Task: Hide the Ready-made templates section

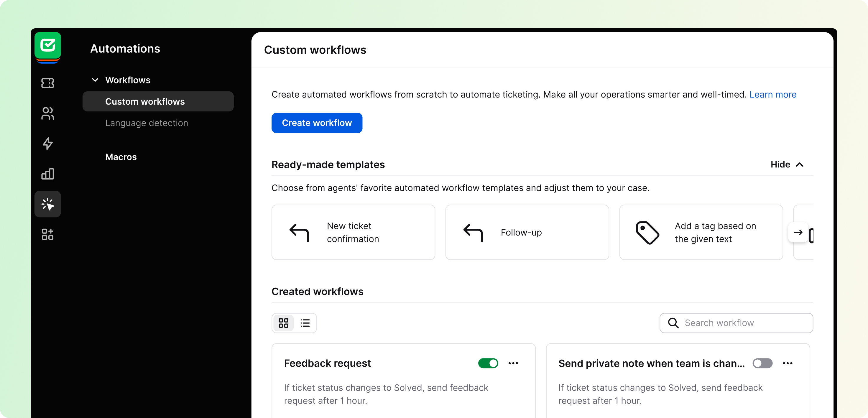Action: (787, 164)
